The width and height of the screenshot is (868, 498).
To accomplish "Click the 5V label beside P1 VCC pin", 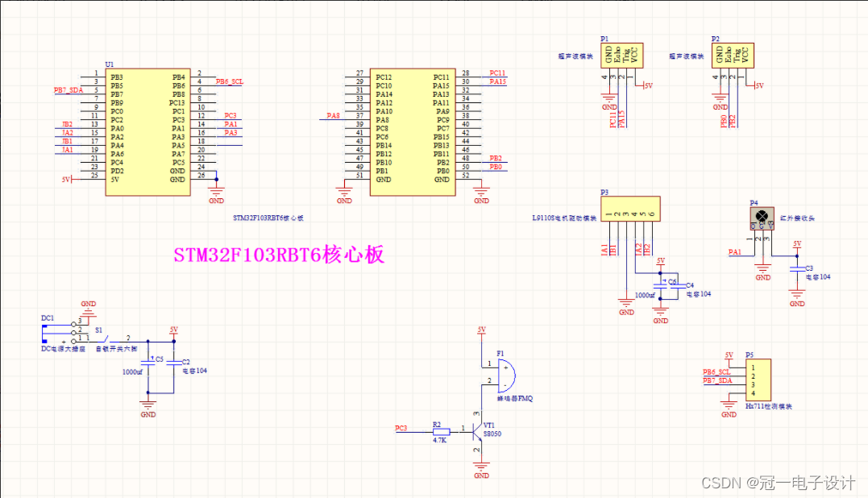I will point(649,85).
